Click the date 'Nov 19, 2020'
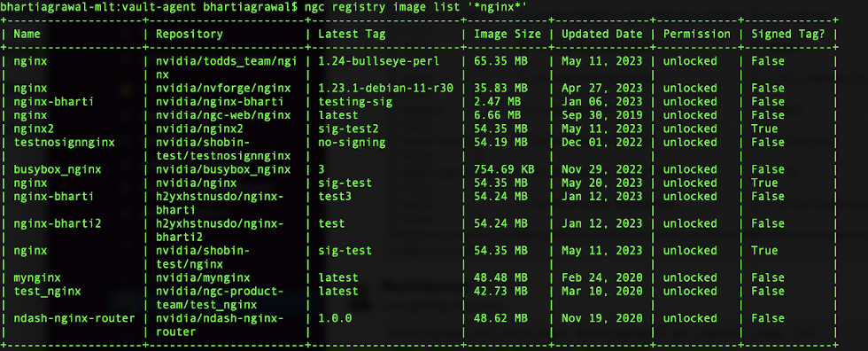The width and height of the screenshot is (868, 351). (601, 318)
